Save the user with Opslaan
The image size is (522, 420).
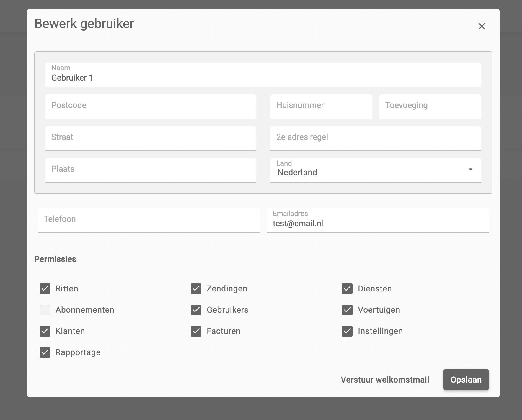point(466,380)
